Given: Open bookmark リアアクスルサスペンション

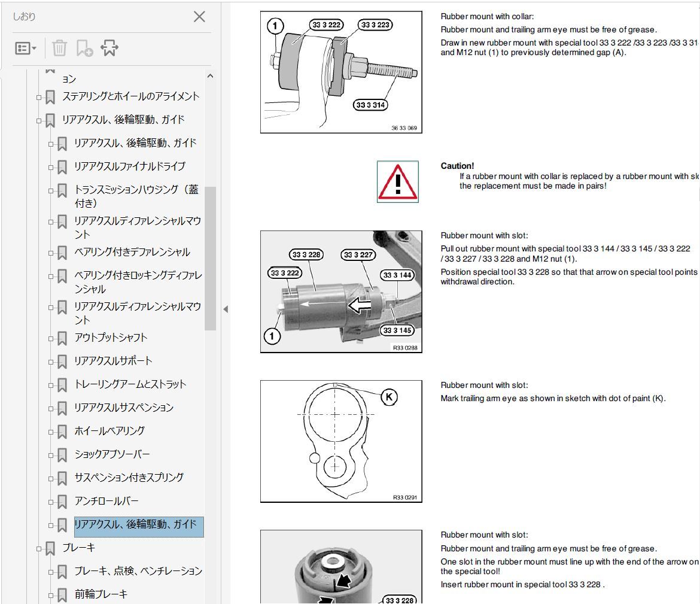Looking at the screenshot, I should 124,408.
